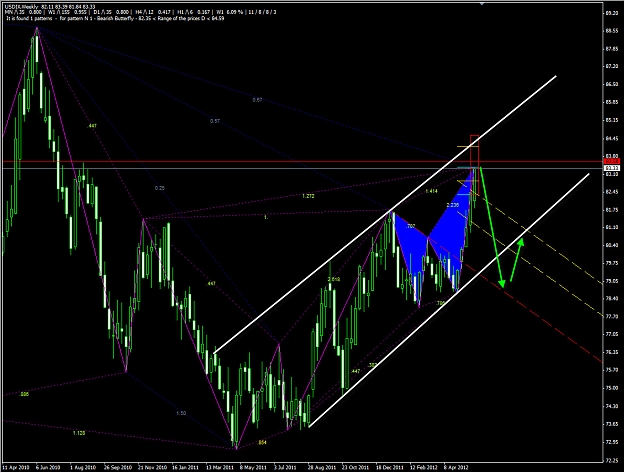Screen dimensions: 625x473
Task: Click the 8 Apr 2012 date label
Action: (x=457, y=467)
